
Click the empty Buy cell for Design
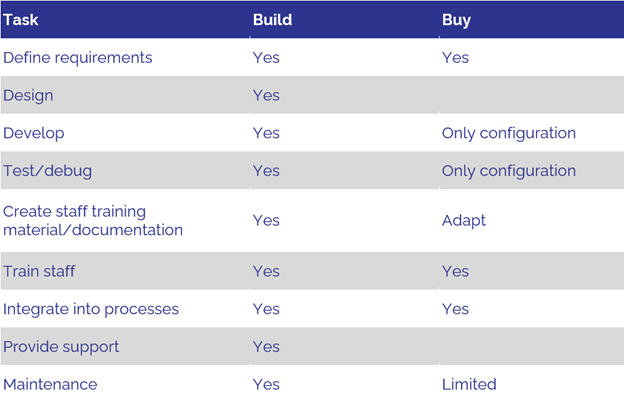[x=531, y=95]
